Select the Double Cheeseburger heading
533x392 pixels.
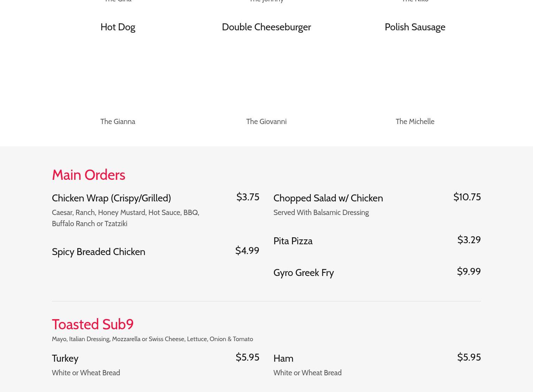(266, 27)
